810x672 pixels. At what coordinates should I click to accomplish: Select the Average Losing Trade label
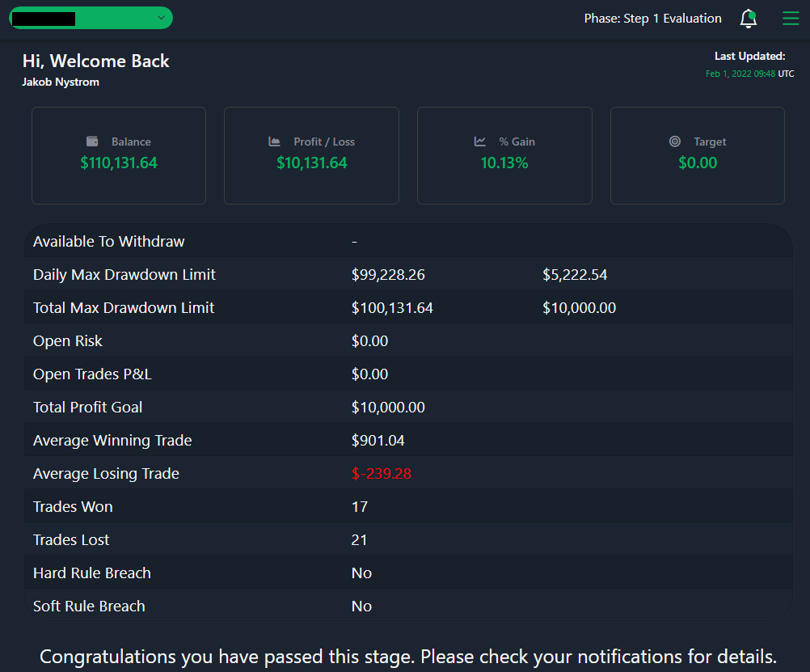click(106, 474)
